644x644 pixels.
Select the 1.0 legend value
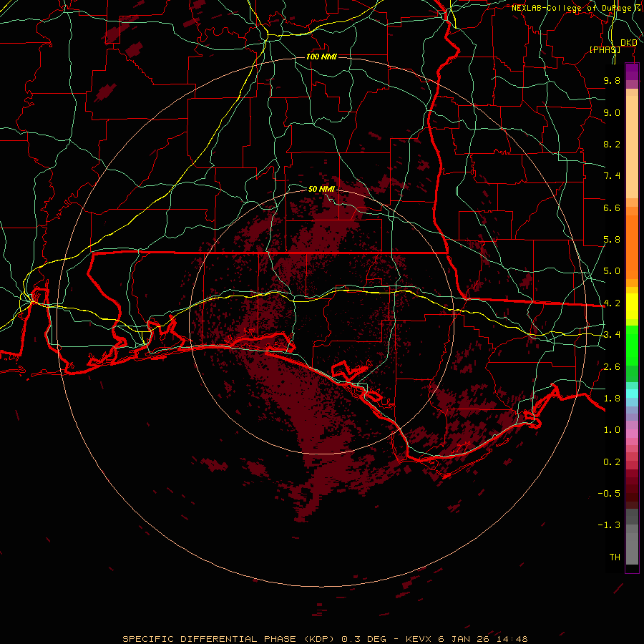tap(612, 430)
